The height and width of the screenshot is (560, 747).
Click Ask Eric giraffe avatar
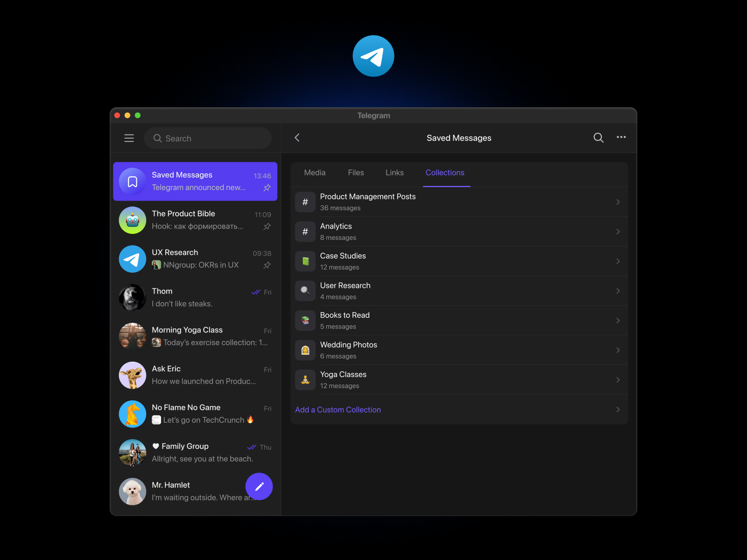click(x=133, y=375)
